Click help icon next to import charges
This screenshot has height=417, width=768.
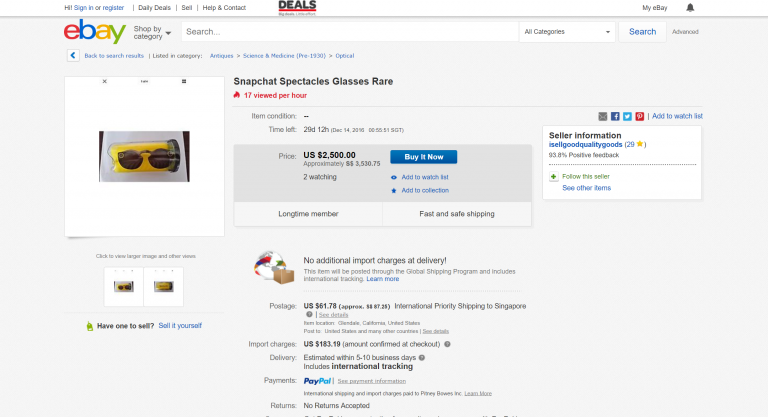[x=446, y=344]
